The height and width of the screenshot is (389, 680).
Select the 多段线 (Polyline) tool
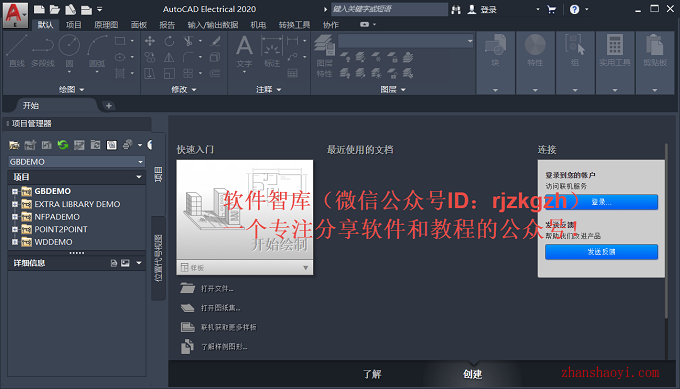pyautogui.click(x=42, y=51)
